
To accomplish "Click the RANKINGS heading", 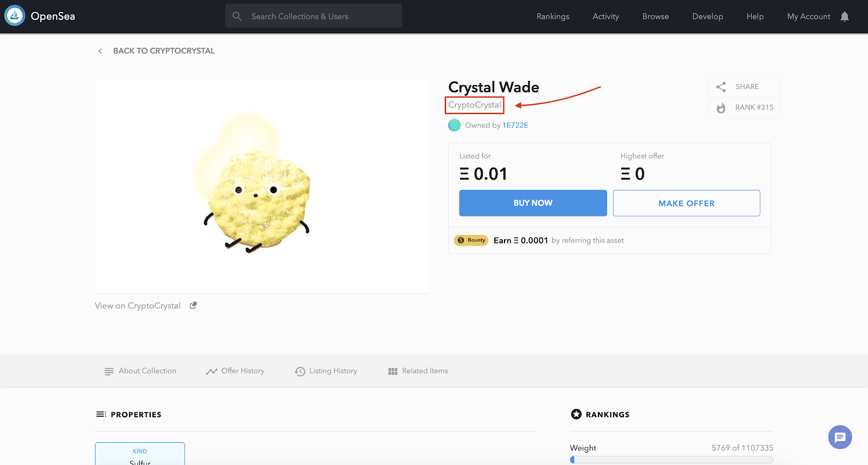I will click(608, 415).
